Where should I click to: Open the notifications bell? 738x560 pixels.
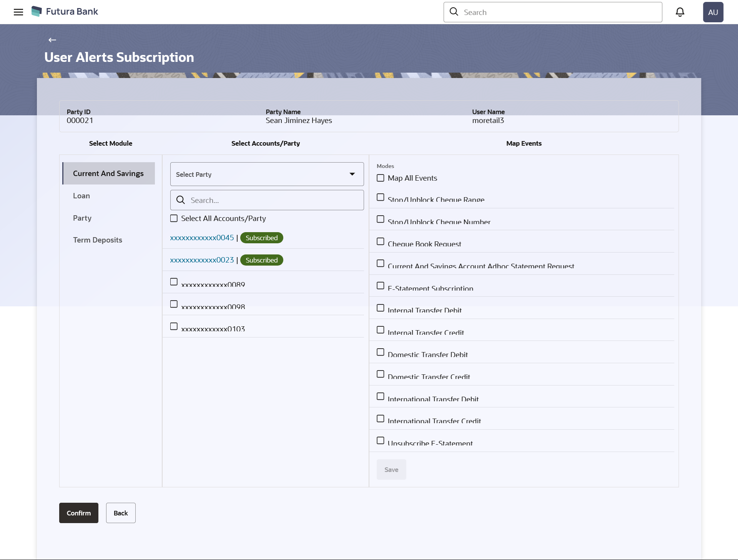pos(680,12)
